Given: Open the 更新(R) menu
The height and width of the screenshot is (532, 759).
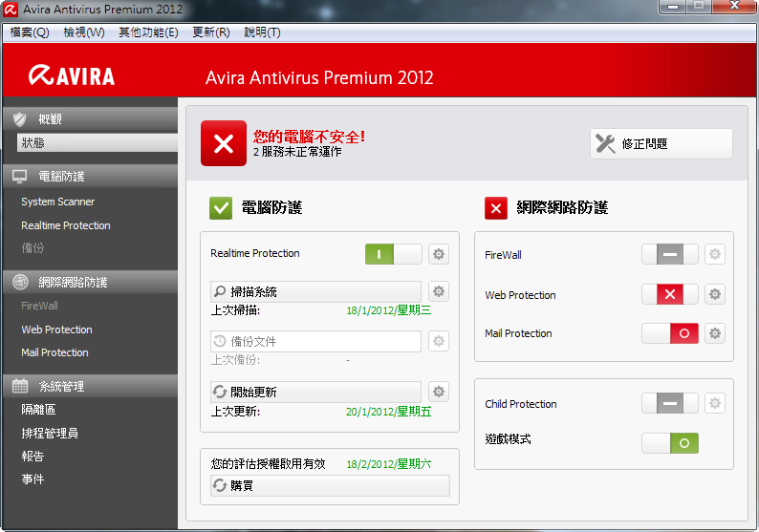Looking at the screenshot, I should pos(210,32).
